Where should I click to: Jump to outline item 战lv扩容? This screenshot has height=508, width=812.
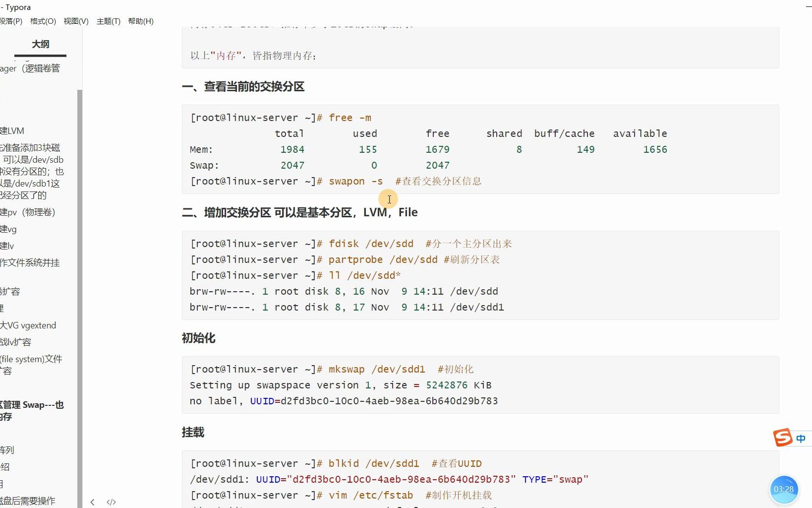16,342
